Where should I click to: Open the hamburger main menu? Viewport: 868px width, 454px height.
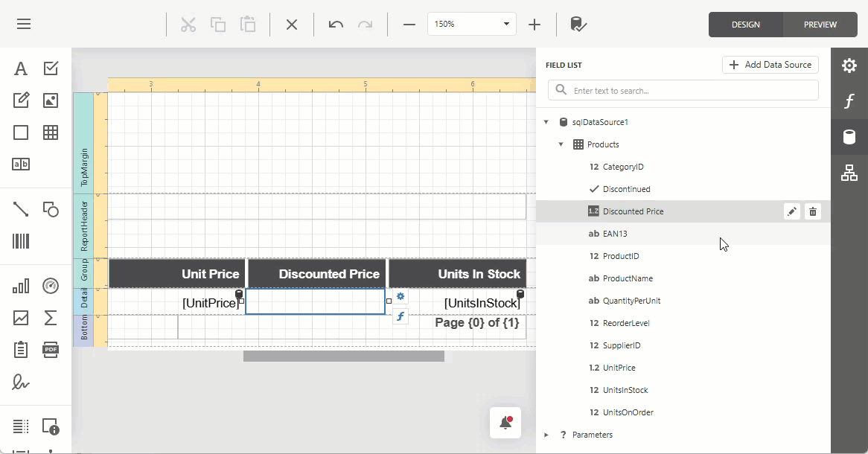[x=24, y=25]
